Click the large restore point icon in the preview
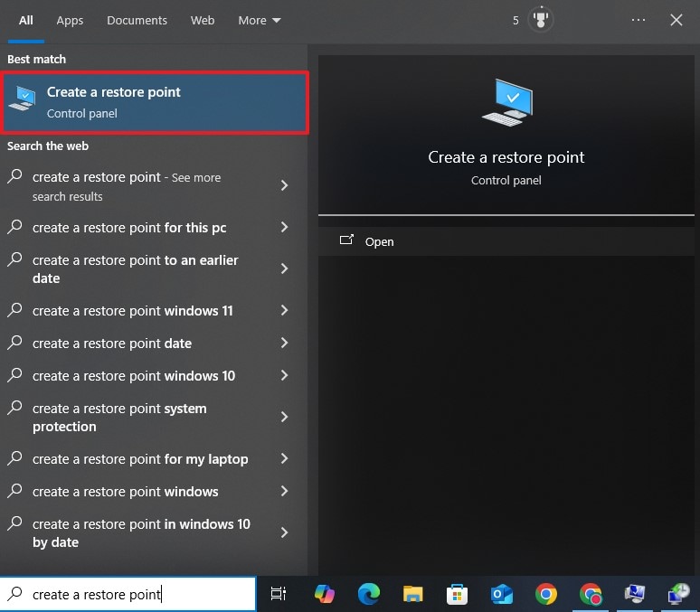Viewport: 700px width, 612px height. click(507, 103)
